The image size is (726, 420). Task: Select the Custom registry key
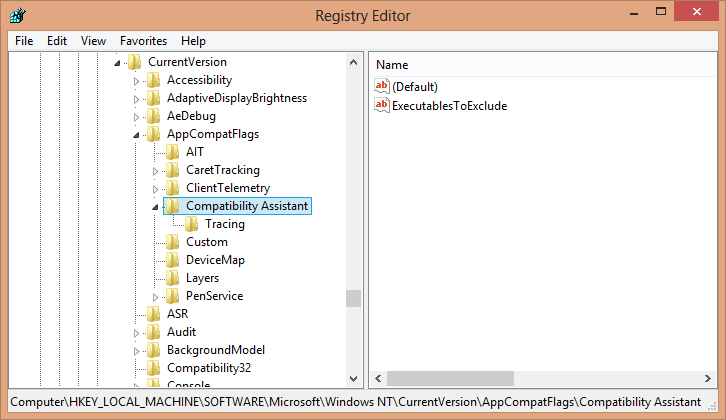[x=206, y=242]
